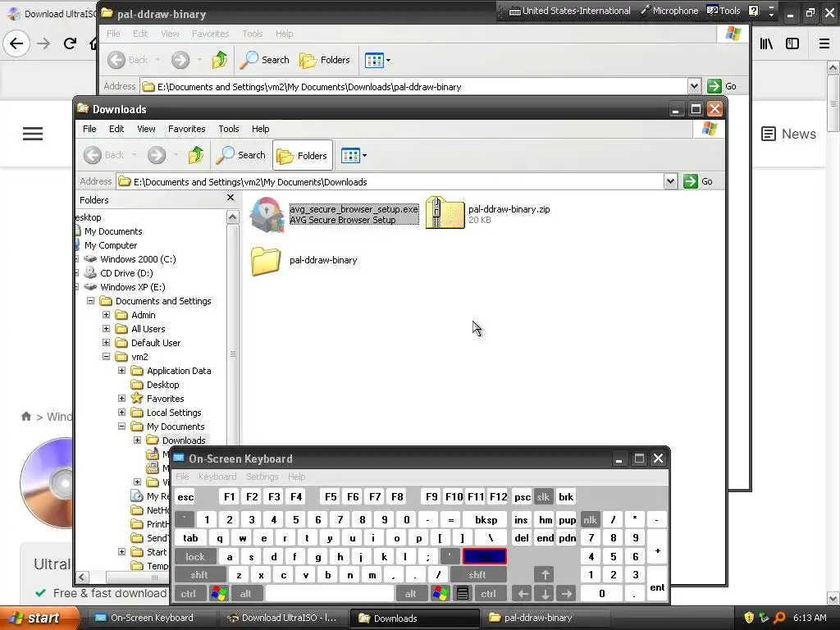This screenshot has width=840, height=630.
Task: Toggle the left ctrl key on keyboard
Action: click(x=188, y=594)
